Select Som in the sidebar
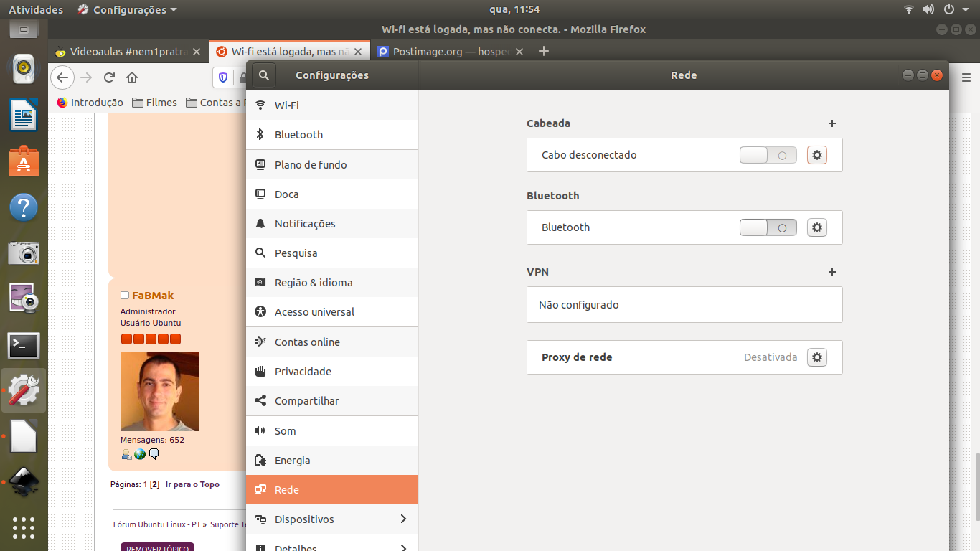Image resolution: width=980 pixels, height=551 pixels. pyautogui.click(x=332, y=430)
